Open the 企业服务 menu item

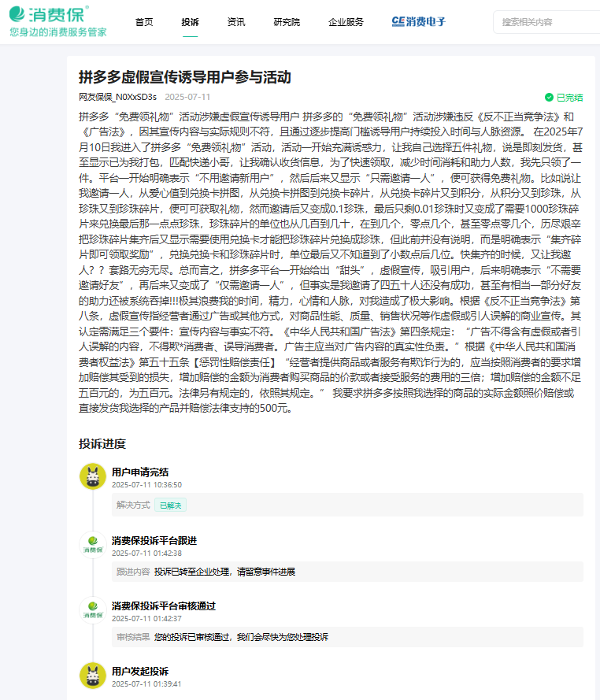[346, 22]
